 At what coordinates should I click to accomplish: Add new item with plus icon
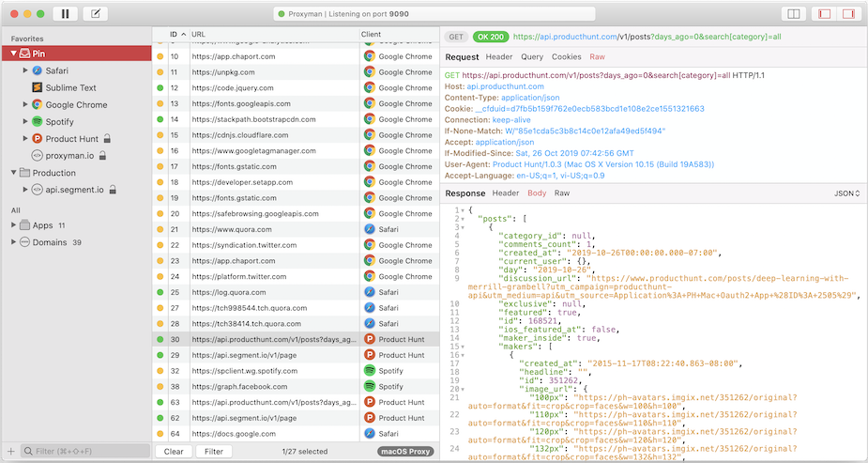click(x=10, y=452)
